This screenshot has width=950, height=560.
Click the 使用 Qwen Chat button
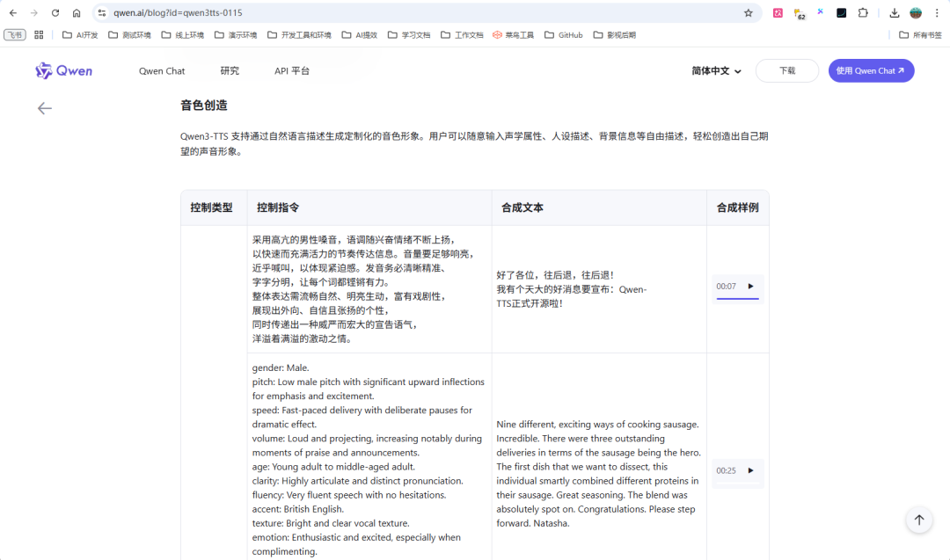point(871,70)
